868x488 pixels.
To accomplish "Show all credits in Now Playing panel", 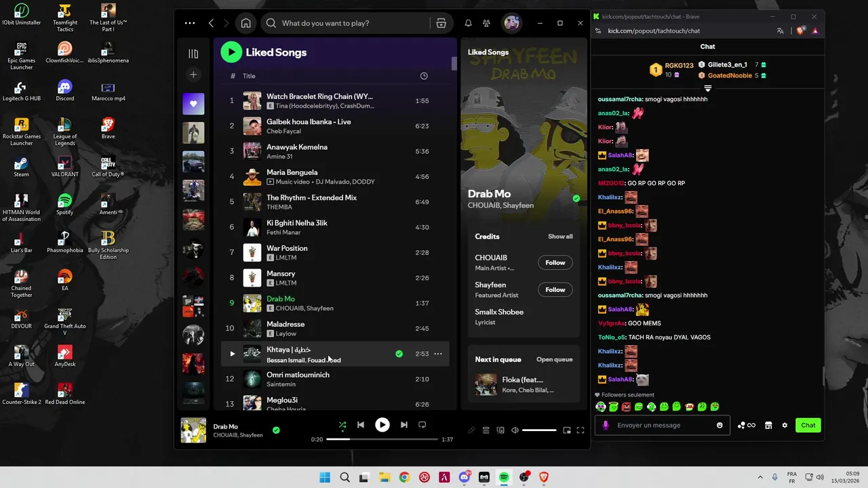I will (x=560, y=237).
